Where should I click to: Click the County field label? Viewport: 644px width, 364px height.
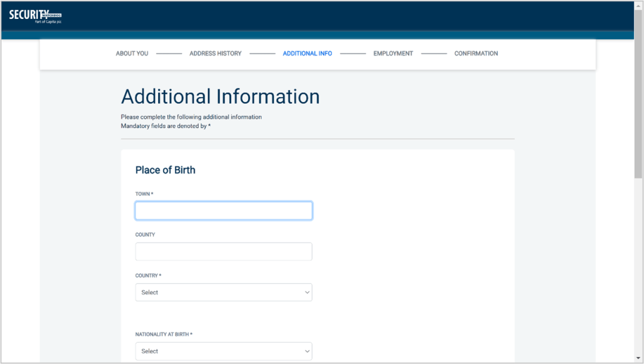point(145,235)
